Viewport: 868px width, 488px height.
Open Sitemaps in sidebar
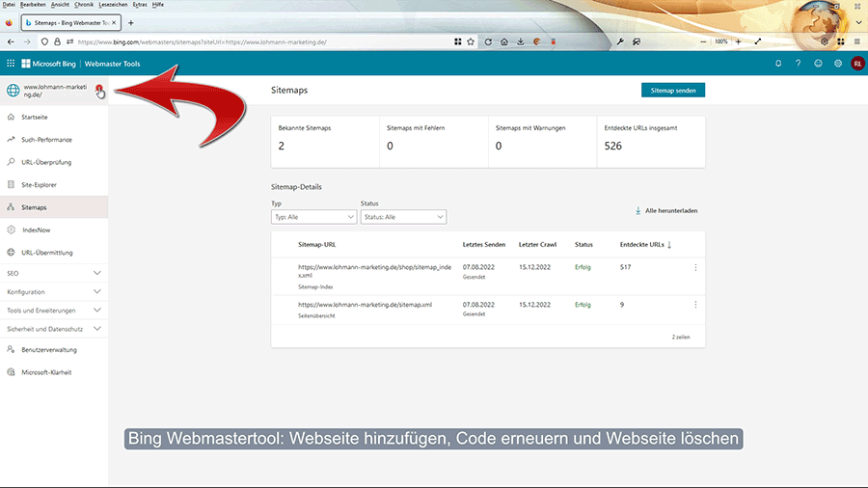point(54,207)
